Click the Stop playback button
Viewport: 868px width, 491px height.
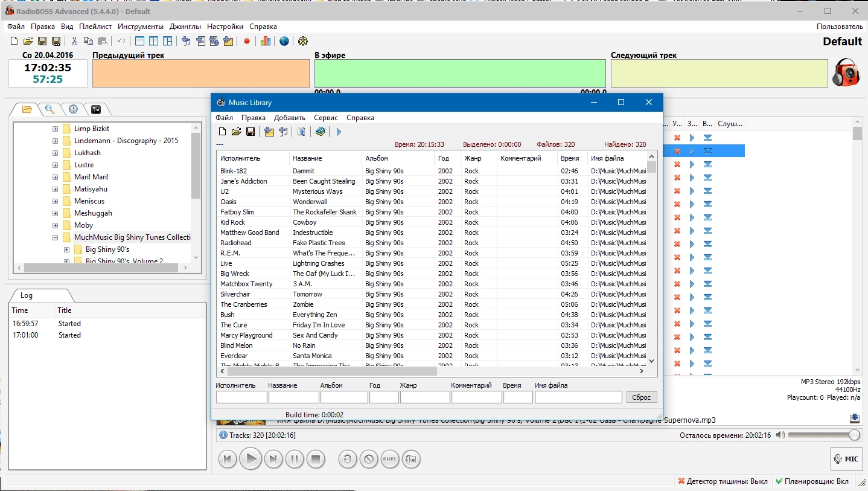click(315, 459)
